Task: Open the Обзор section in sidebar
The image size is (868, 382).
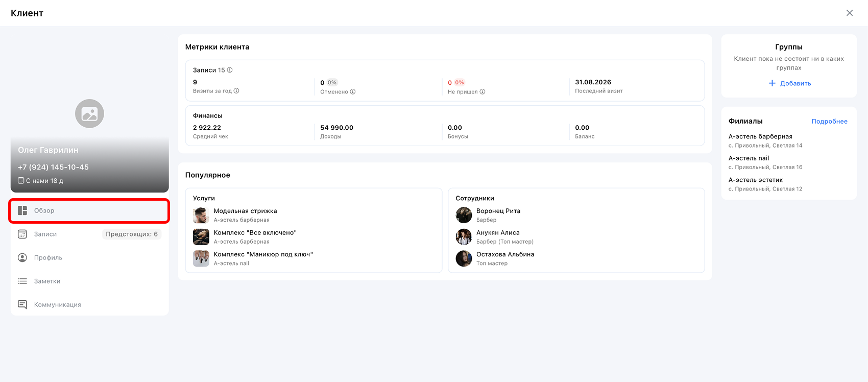Action: coord(89,211)
